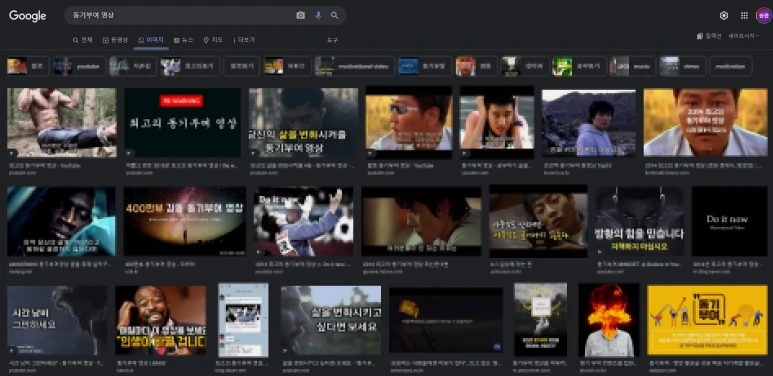Viewport: 773px width, 376px height.
Task: Open the red WARNING 최고의 동기부여 영상 thumbnail
Action: [x=182, y=123]
